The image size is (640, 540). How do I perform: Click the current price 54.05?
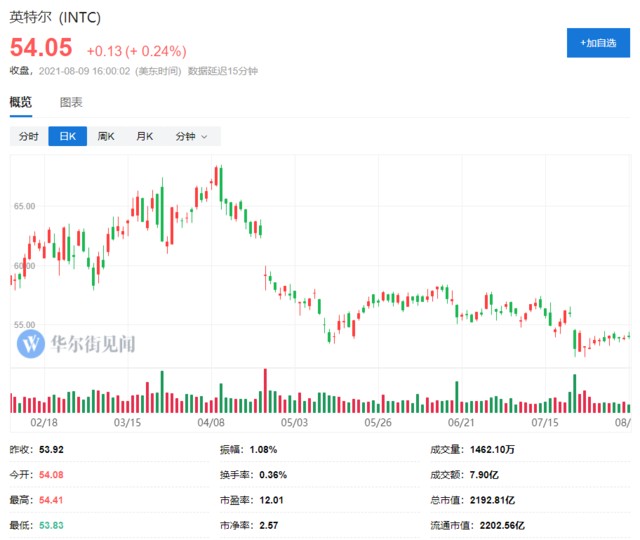pyautogui.click(x=41, y=48)
